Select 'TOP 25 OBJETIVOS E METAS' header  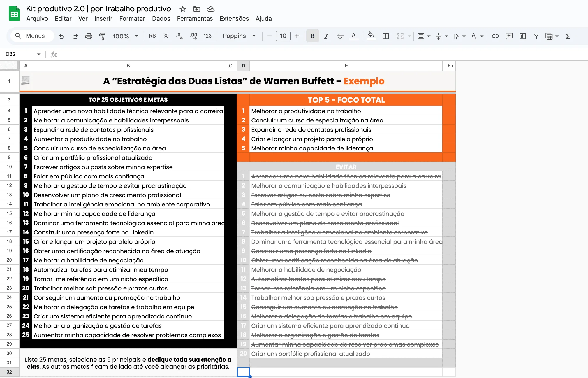coord(128,100)
